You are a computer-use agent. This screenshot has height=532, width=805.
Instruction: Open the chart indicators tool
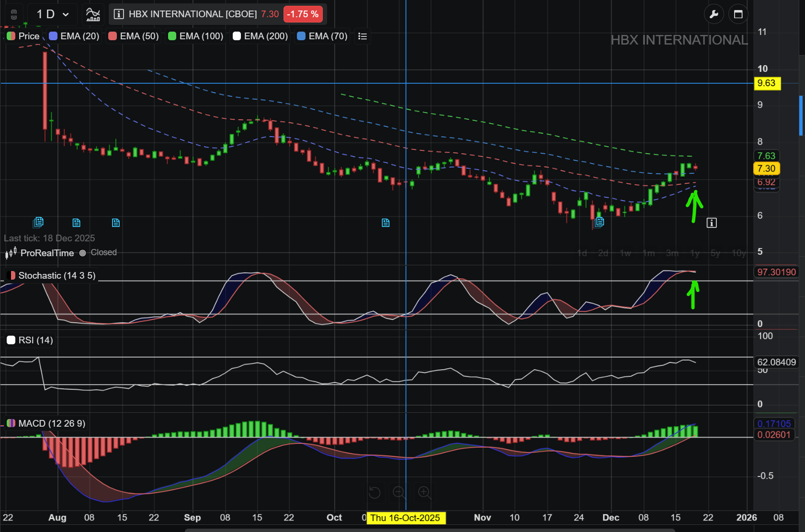click(93, 14)
